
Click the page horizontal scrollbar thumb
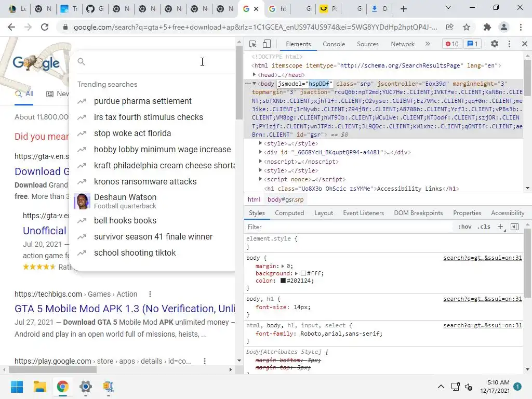(x=52, y=369)
